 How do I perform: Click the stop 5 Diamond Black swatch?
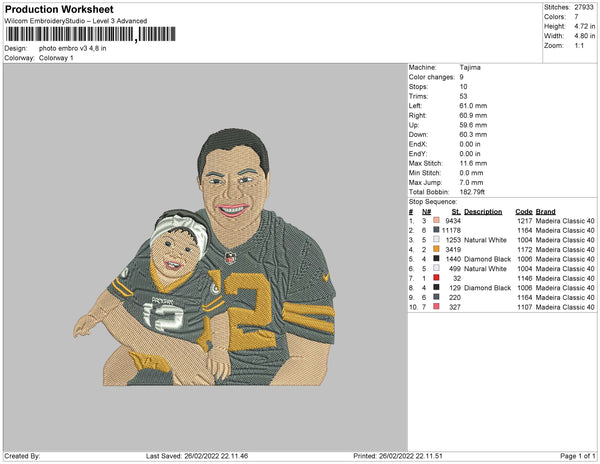click(436, 259)
